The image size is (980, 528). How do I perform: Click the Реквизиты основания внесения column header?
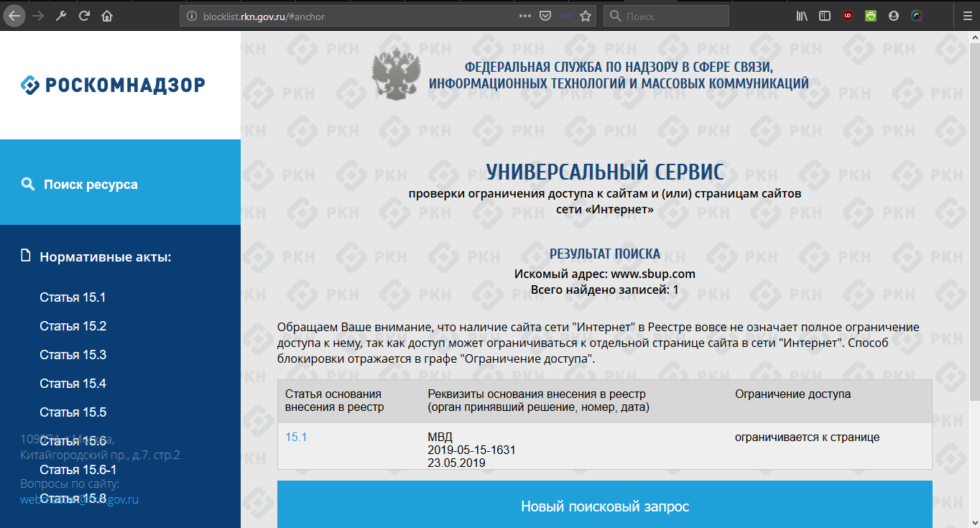[x=538, y=401]
